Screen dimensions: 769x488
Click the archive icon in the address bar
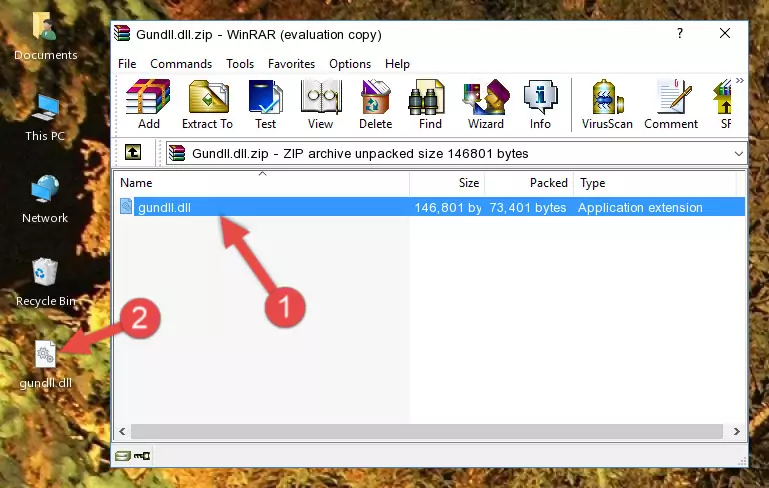[177, 154]
